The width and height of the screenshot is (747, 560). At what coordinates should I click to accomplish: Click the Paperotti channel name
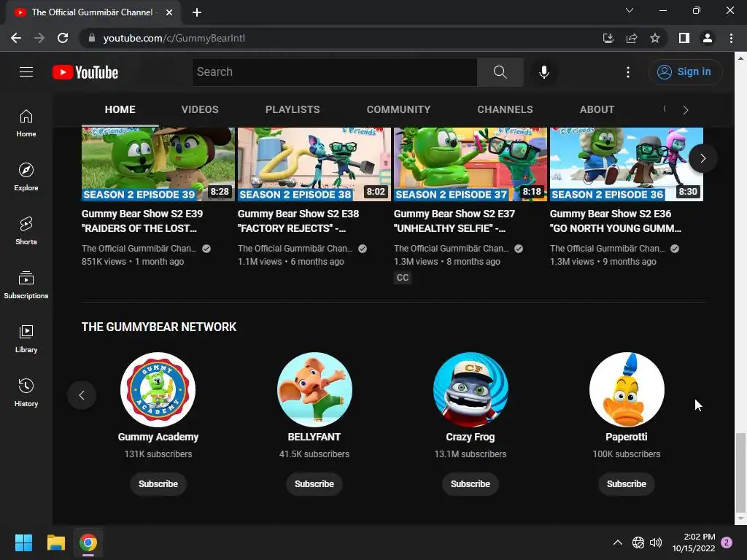pyautogui.click(x=627, y=437)
